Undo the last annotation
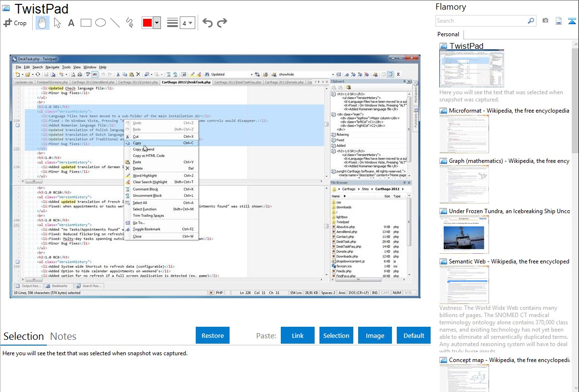The image size is (579, 392). 207,23
